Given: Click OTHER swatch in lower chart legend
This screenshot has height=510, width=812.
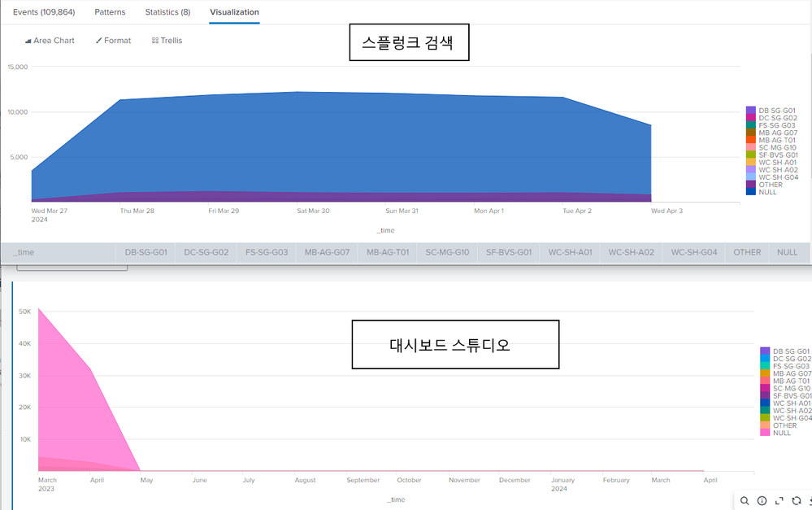Looking at the screenshot, I should 765,425.
